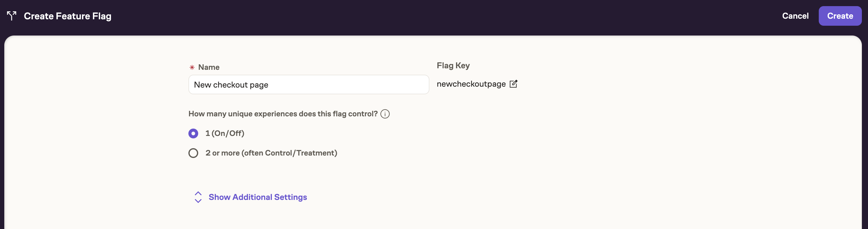This screenshot has width=868, height=229.
Task: Click the up/down chevron icon for additional settings
Action: [198, 197]
